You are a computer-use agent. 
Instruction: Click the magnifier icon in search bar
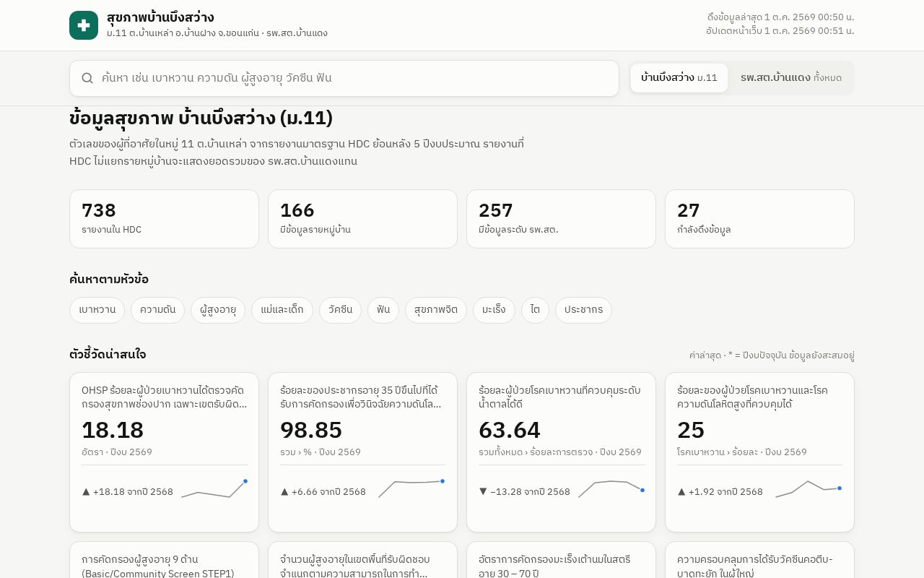tap(87, 78)
